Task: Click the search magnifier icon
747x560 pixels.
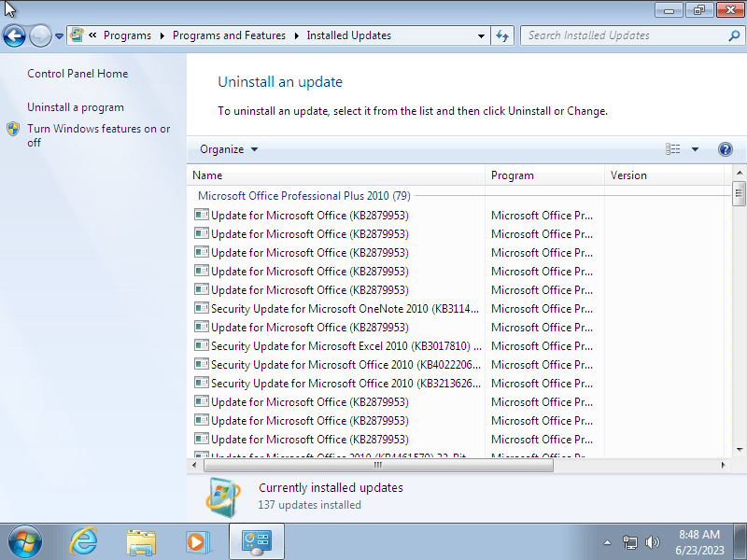Action: [x=735, y=35]
